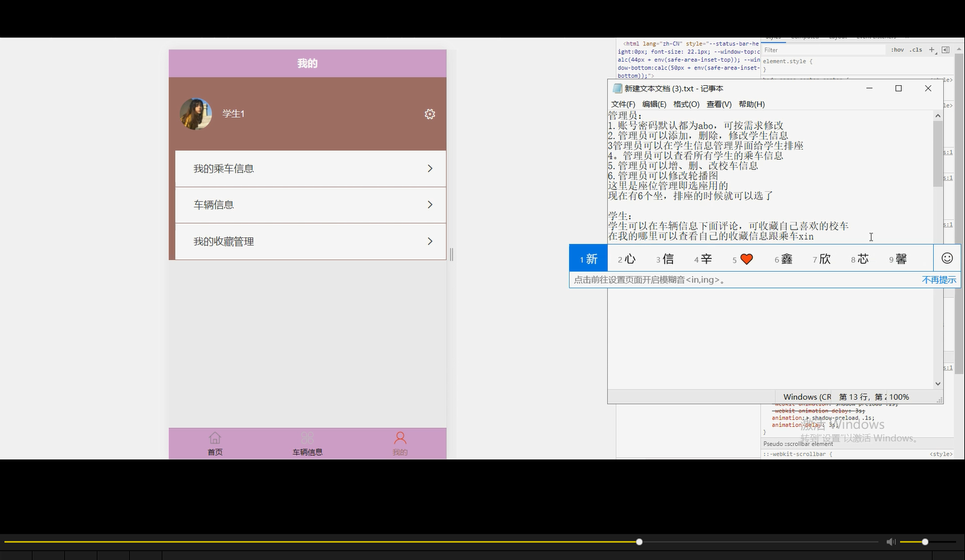Toggle DevTools computed styles sidebar icon

pyautogui.click(x=945, y=50)
